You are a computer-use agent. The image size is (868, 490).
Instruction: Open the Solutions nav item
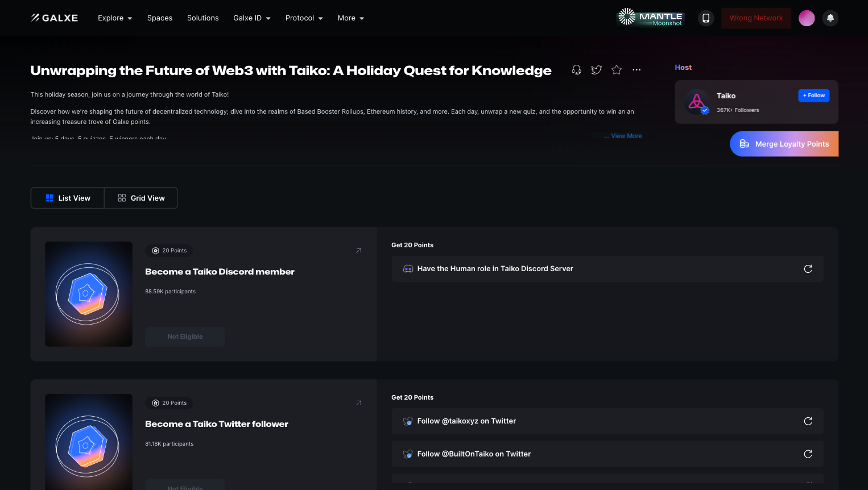tap(202, 18)
